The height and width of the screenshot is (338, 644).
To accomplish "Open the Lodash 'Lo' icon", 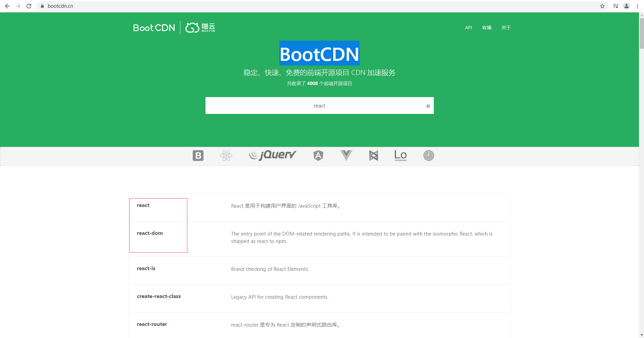I will click(x=401, y=155).
